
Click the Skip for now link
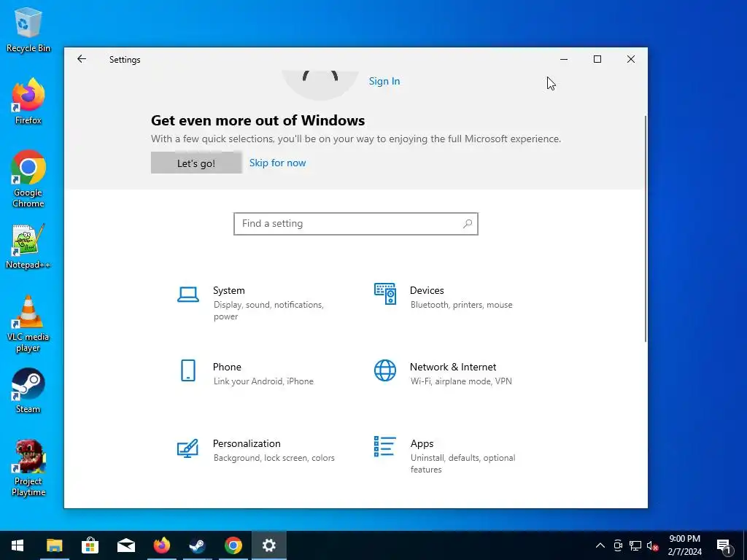(x=278, y=163)
